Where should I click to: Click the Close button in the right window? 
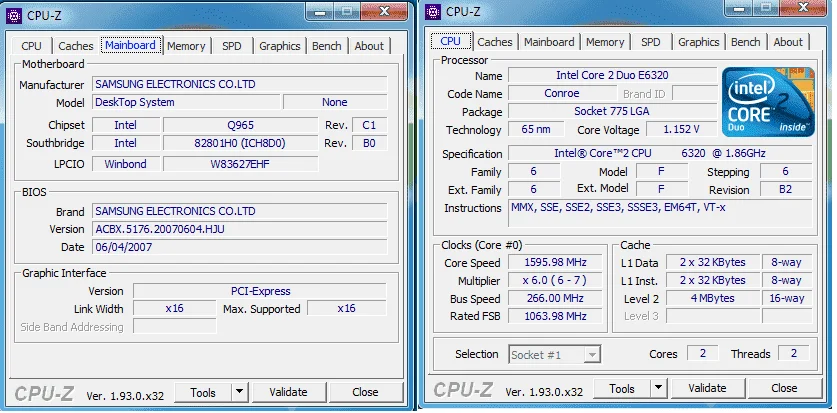coord(784,388)
